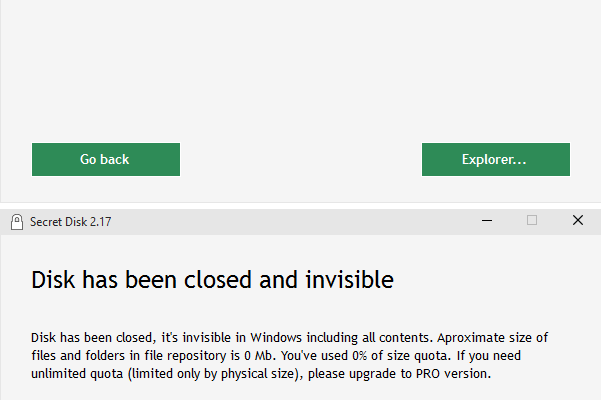Minimize the Secret Disk window

point(486,221)
